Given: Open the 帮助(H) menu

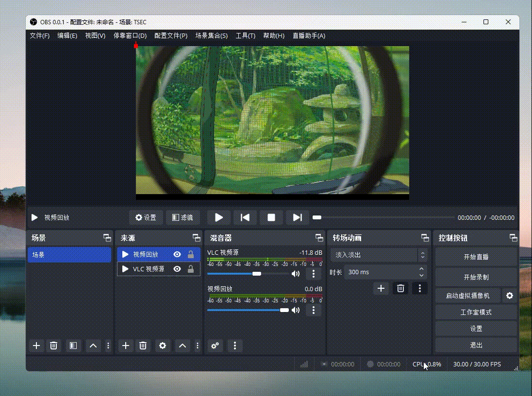Looking at the screenshot, I should (274, 35).
